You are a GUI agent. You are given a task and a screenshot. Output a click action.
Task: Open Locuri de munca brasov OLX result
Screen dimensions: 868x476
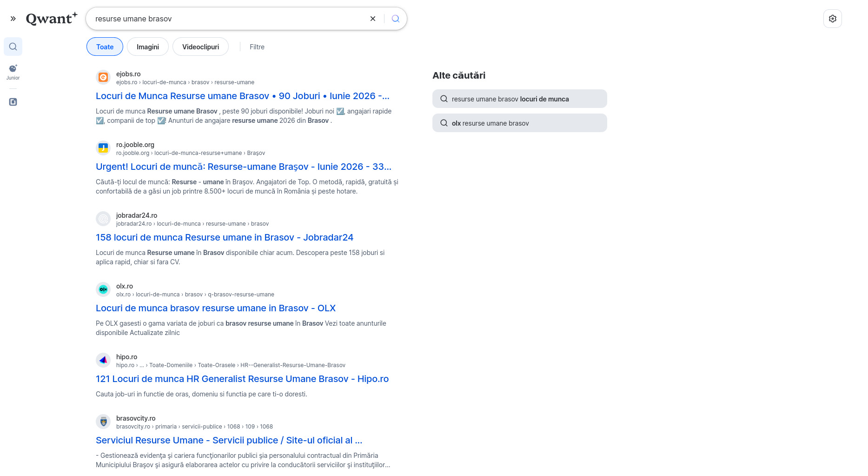pyautogui.click(x=216, y=308)
